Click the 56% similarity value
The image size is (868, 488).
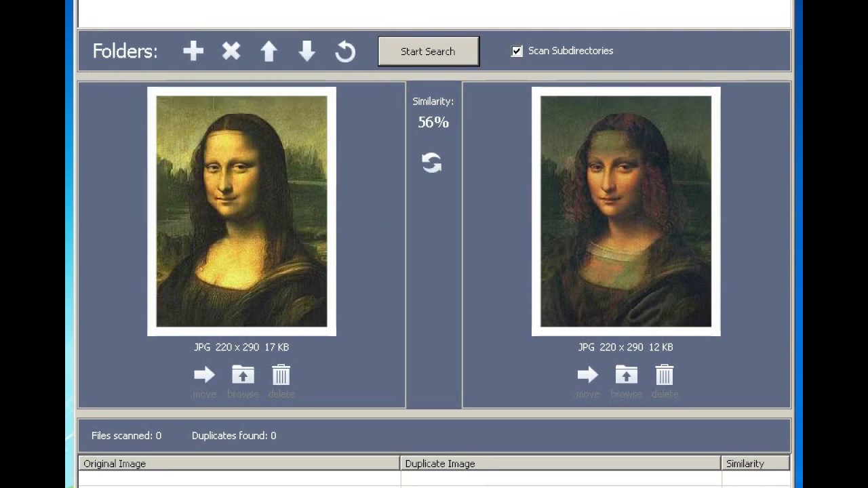[433, 123]
